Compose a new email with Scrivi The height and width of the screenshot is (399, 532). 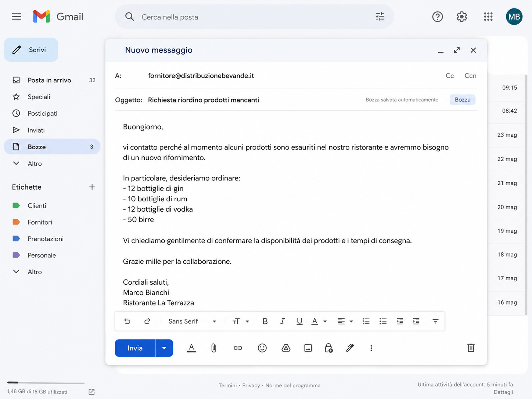(x=31, y=50)
